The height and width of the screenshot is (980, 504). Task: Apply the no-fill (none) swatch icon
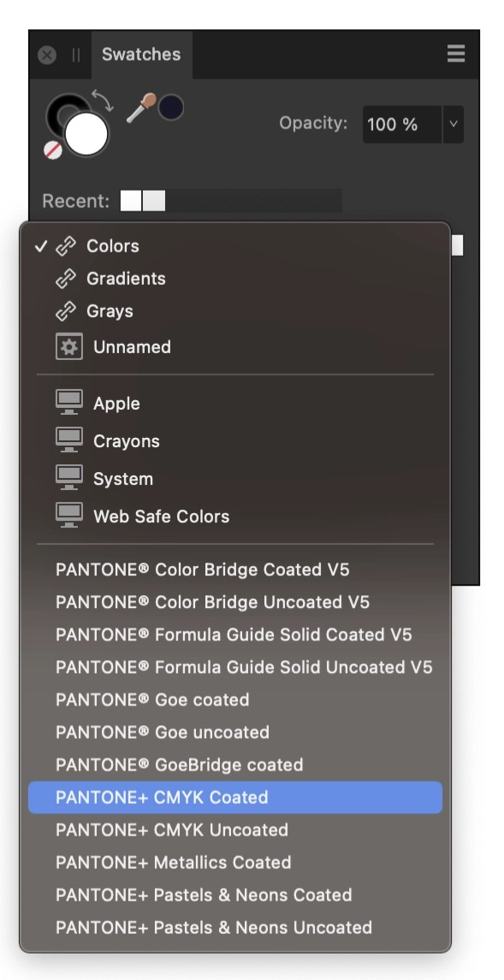coord(51,149)
